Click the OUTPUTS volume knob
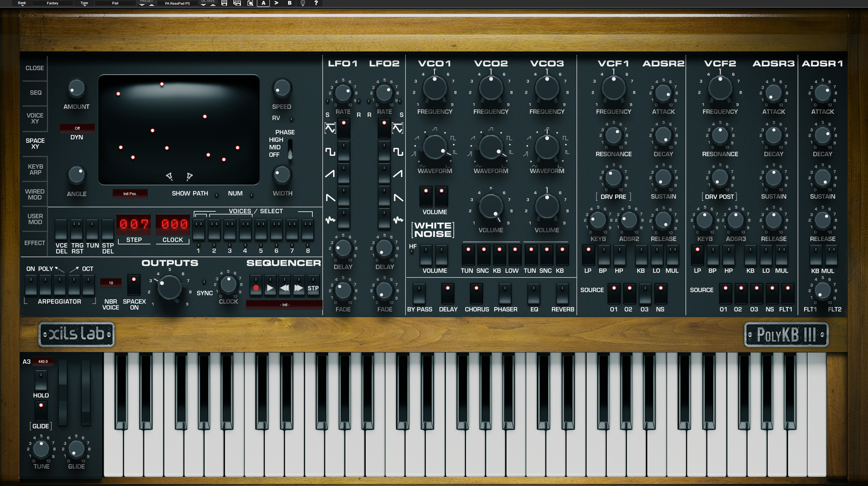The height and width of the screenshot is (486, 868). (169, 288)
